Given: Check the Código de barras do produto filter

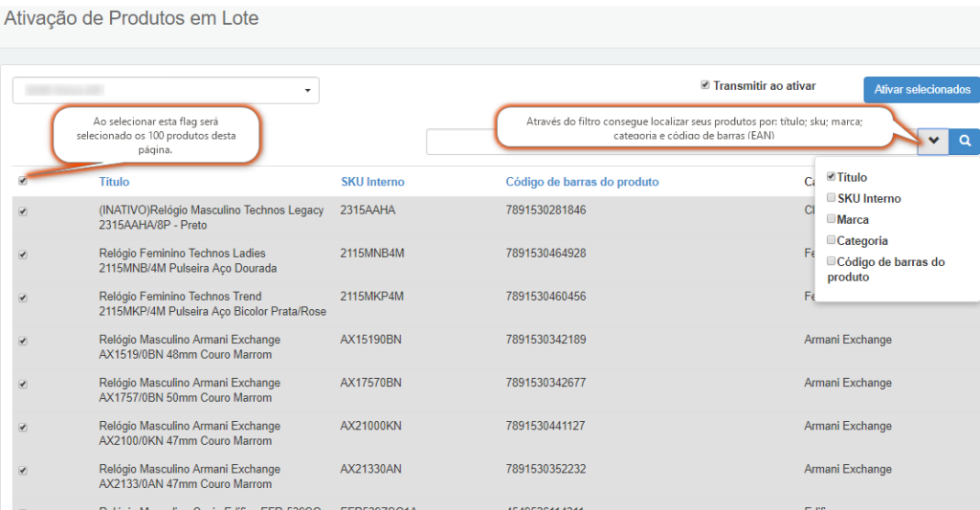Looking at the screenshot, I should (x=831, y=261).
